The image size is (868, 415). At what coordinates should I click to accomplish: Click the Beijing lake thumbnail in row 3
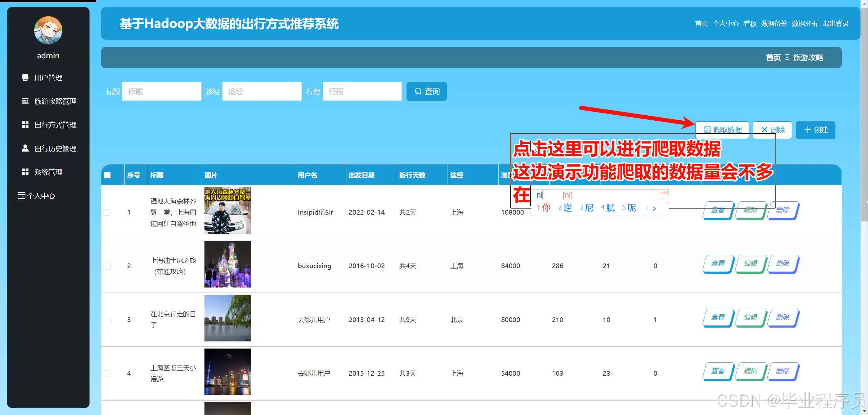coord(228,318)
